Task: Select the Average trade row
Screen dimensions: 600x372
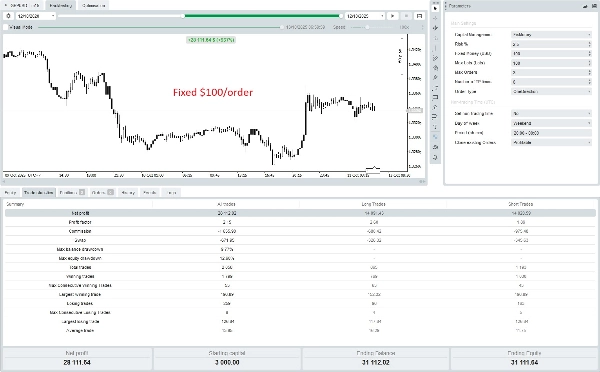Action: click(300, 331)
